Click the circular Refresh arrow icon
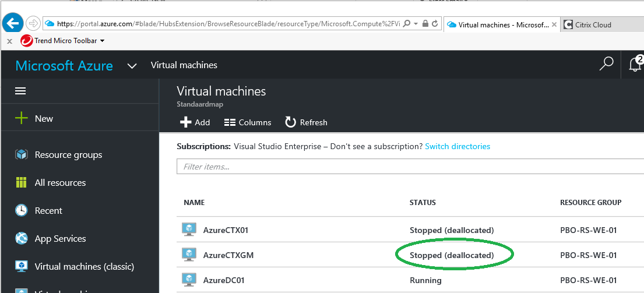Image resolution: width=644 pixels, height=293 pixels. [290, 122]
